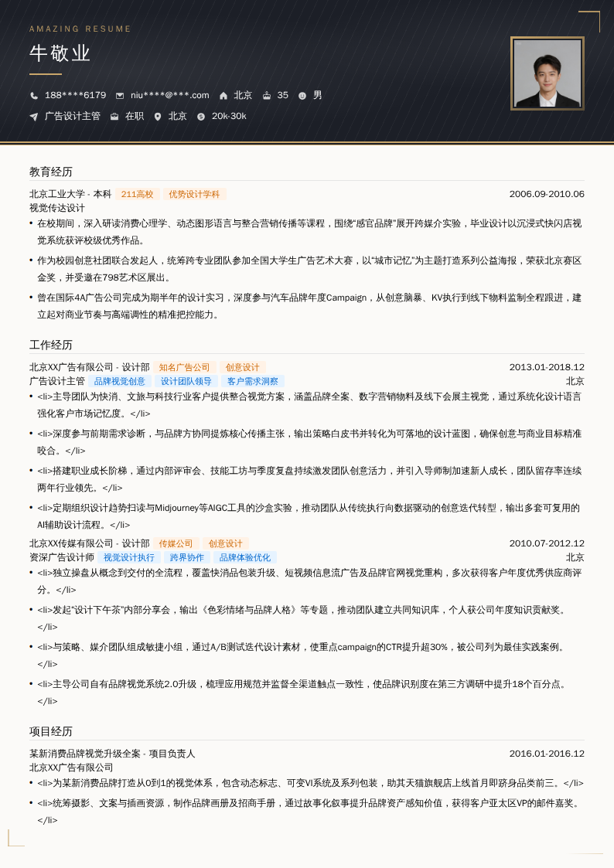Viewport: 614px width, 868px height.
Task: Click the position 资深广告设计师
Action: [62, 557]
